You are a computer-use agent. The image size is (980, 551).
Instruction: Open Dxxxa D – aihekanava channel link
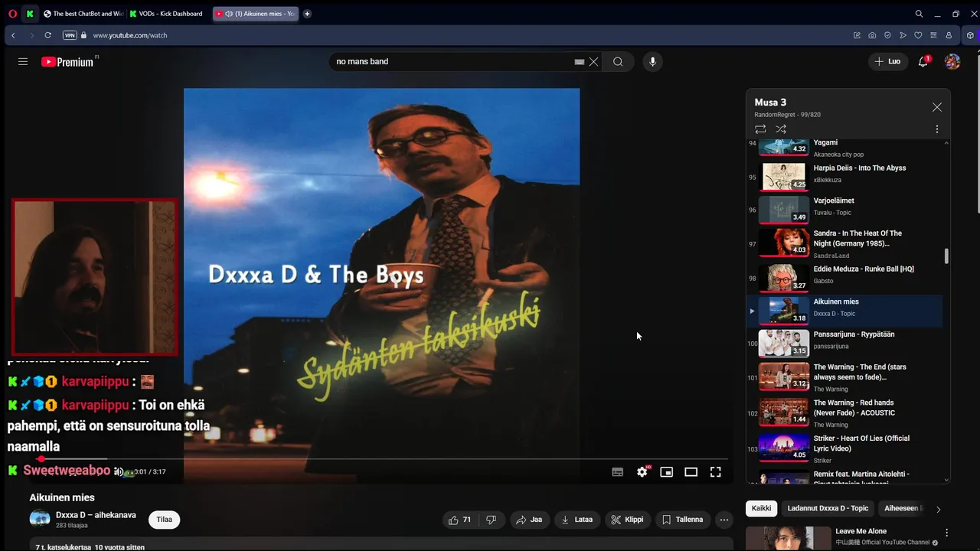pos(96,515)
